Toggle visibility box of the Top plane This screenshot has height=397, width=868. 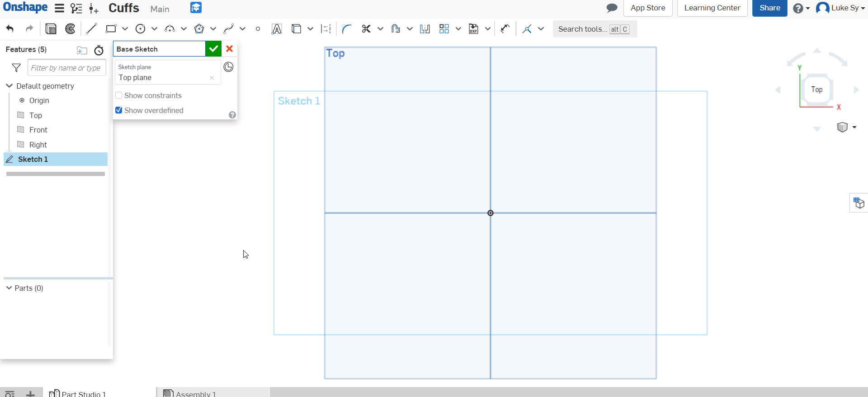20,115
